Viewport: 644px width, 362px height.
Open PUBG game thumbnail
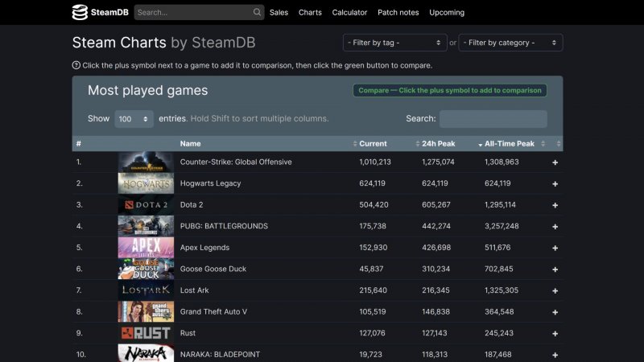pyautogui.click(x=146, y=226)
